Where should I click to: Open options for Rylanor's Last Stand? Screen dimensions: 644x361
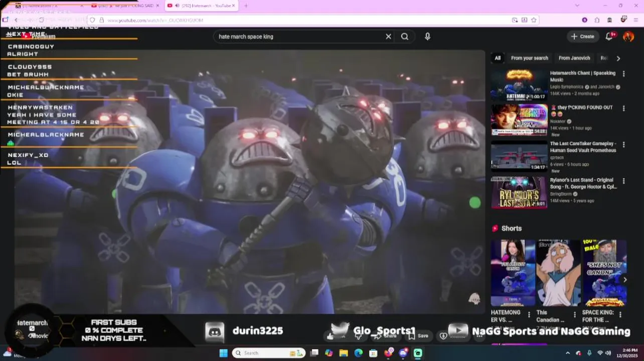623,181
